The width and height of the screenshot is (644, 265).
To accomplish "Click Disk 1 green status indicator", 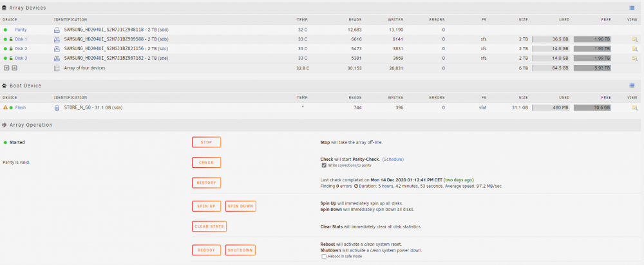I will tap(5, 39).
